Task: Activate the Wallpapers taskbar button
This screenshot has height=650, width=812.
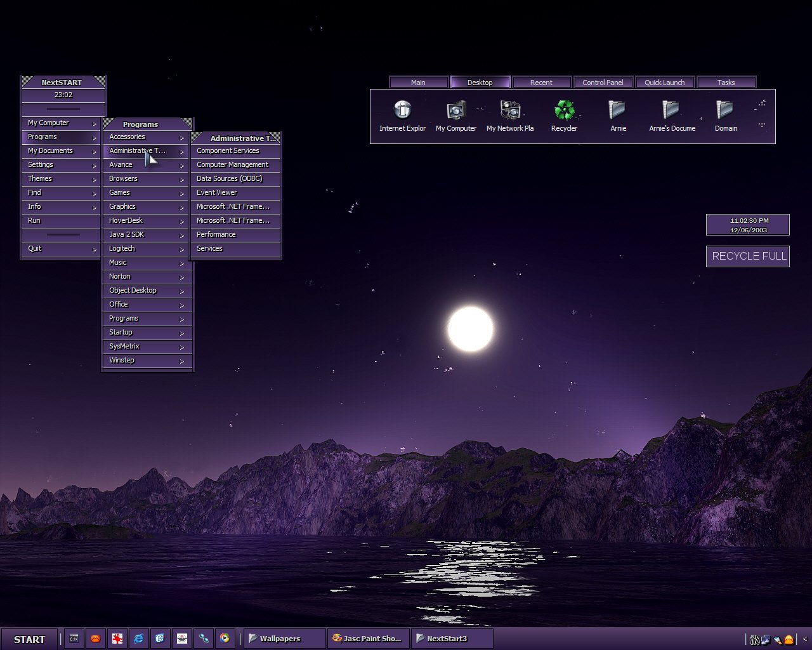Action: click(284, 639)
